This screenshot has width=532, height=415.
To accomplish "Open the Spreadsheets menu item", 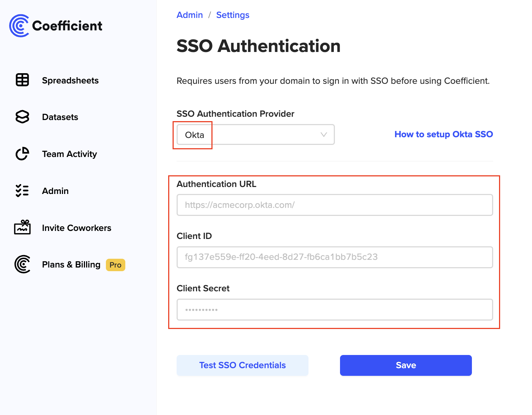I will (x=70, y=81).
